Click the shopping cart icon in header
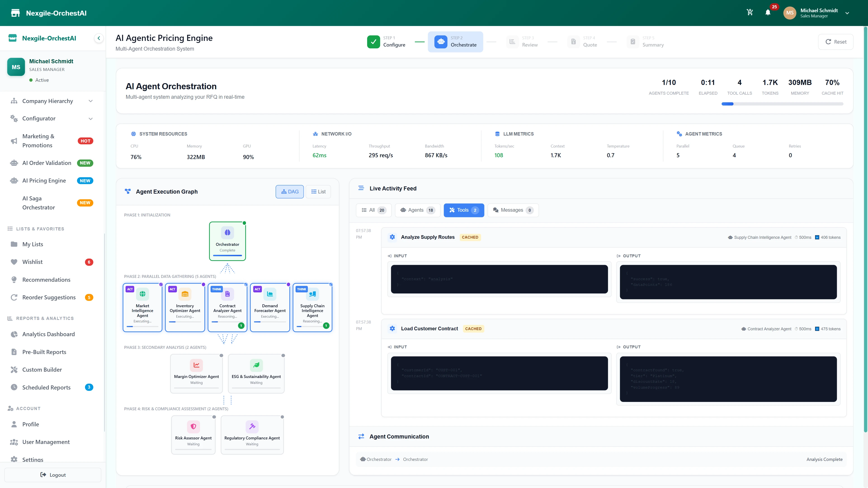The height and width of the screenshot is (488, 868). (750, 12)
